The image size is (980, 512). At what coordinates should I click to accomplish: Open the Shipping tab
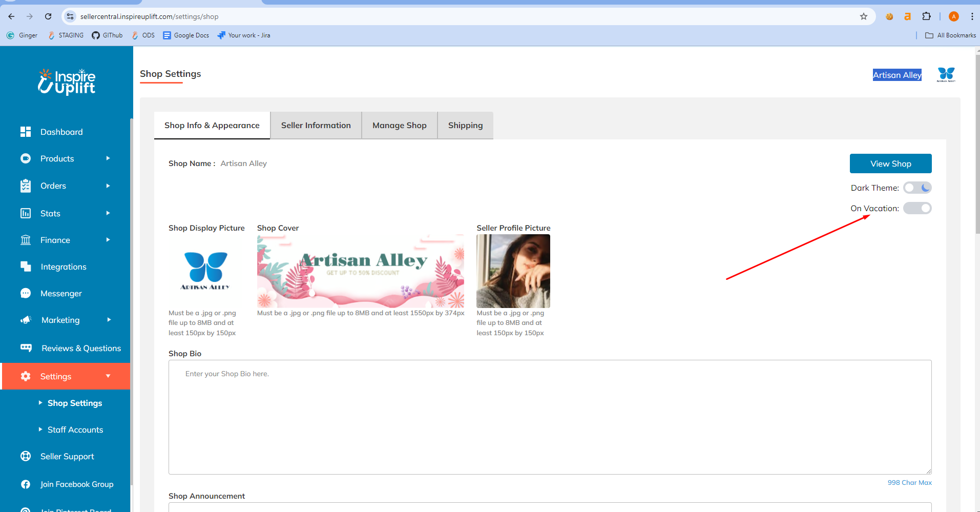465,126
